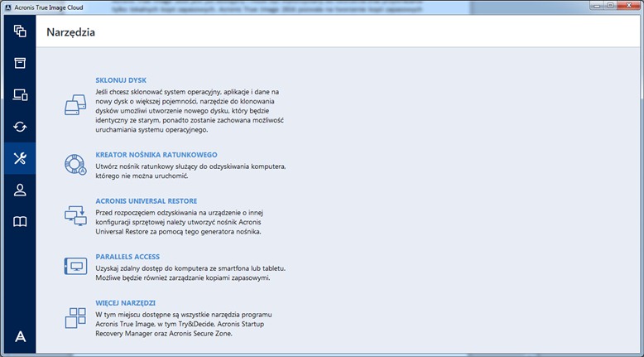Image resolution: width=644 pixels, height=357 pixels.
Task: Click the clone disk drives icon
Action: (75, 104)
